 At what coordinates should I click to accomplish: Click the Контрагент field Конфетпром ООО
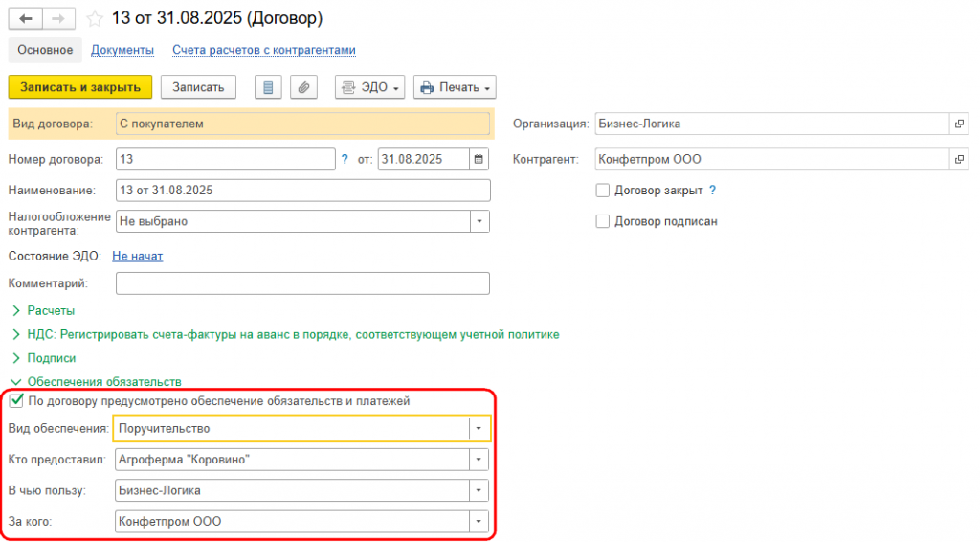(x=772, y=159)
